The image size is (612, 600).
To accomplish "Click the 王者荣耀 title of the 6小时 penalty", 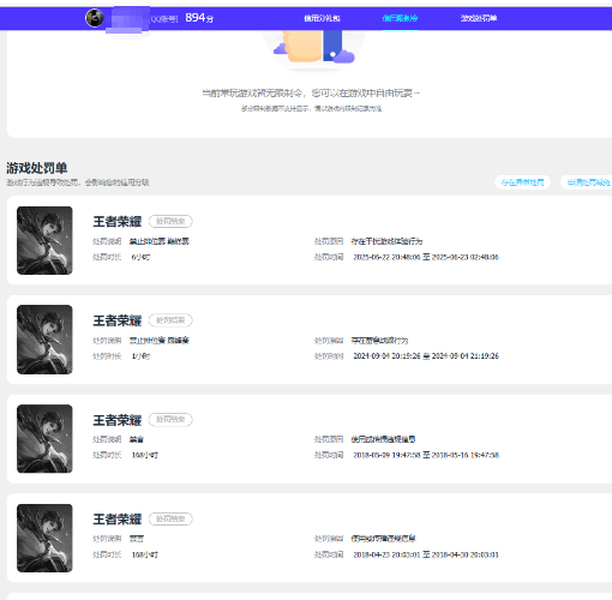I will [x=117, y=222].
